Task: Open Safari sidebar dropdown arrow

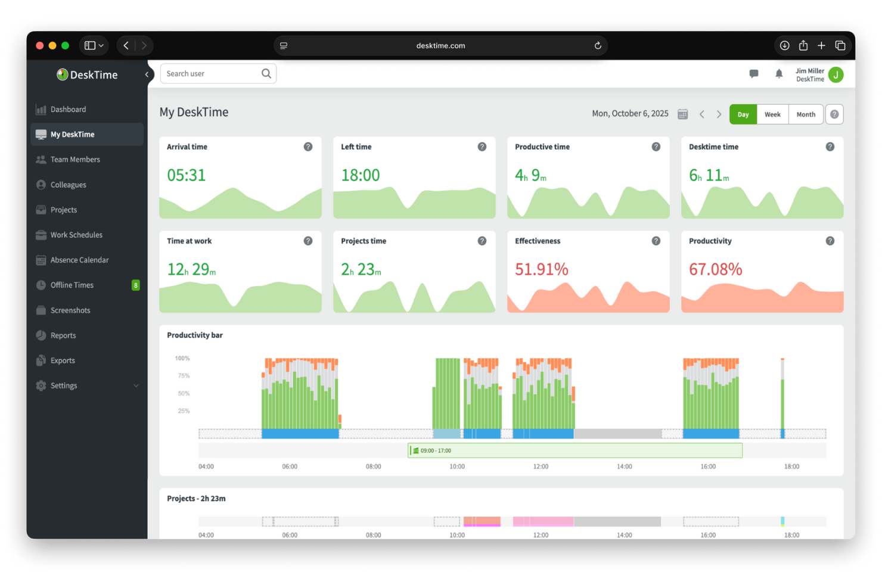Action: [x=101, y=46]
